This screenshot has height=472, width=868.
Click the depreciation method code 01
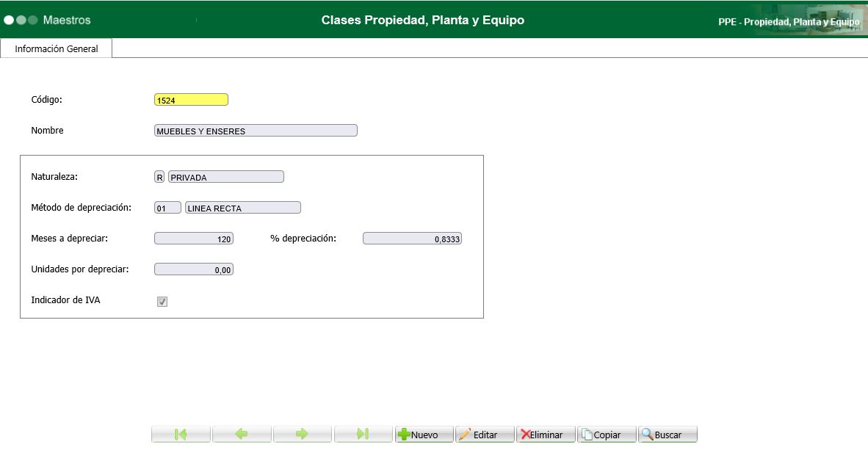[167, 208]
